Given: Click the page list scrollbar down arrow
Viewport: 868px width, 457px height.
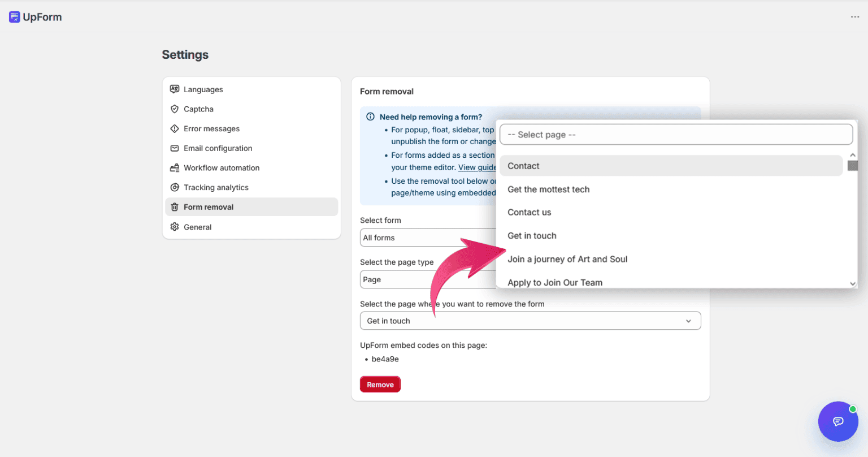Looking at the screenshot, I should click(x=853, y=283).
